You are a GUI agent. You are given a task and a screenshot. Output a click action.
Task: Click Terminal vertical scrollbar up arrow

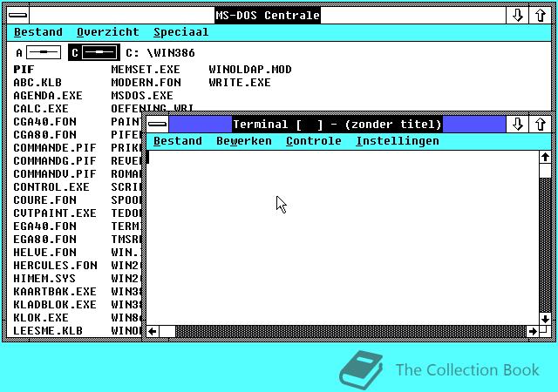pos(545,157)
